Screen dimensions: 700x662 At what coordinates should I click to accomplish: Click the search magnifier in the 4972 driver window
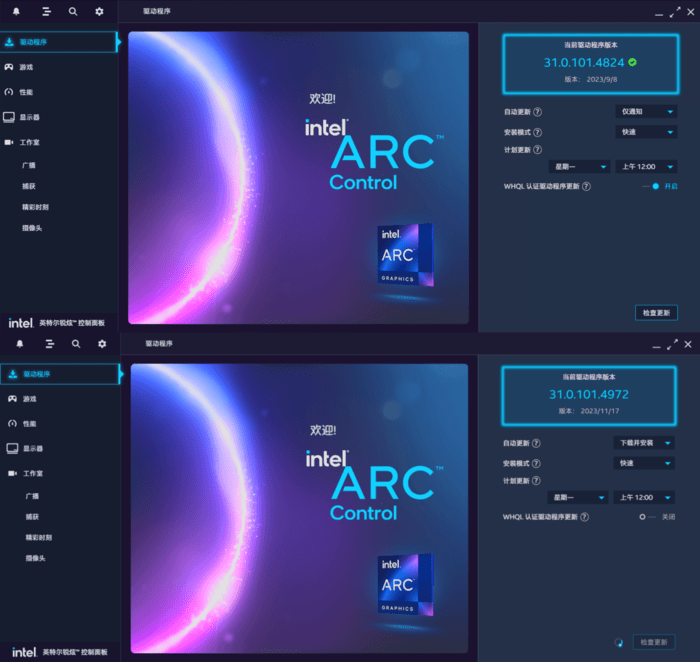[x=76, y=344]
